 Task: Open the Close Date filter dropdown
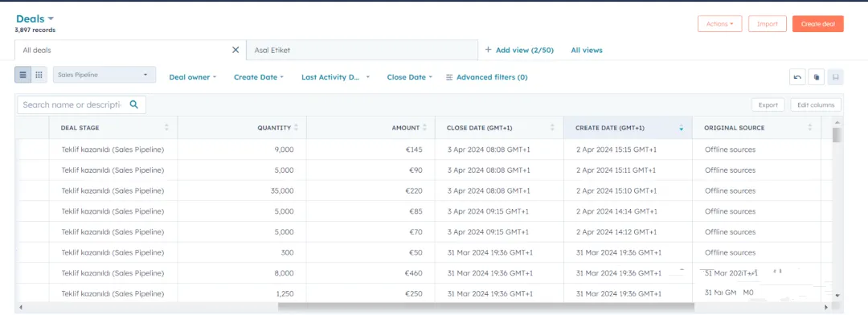click(x=410, y=77)
